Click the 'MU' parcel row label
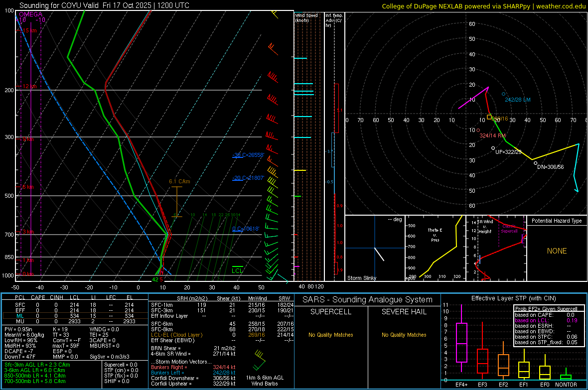The width and height of the screenshot is (588, 390). click(x=20, y=321)
